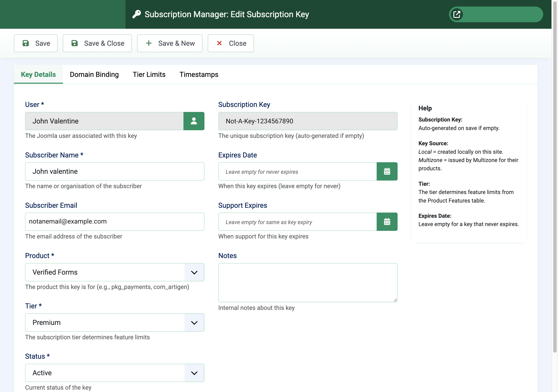Click the Save & Close button
This screenshot has width=558, height=392.
coord(97,43)
